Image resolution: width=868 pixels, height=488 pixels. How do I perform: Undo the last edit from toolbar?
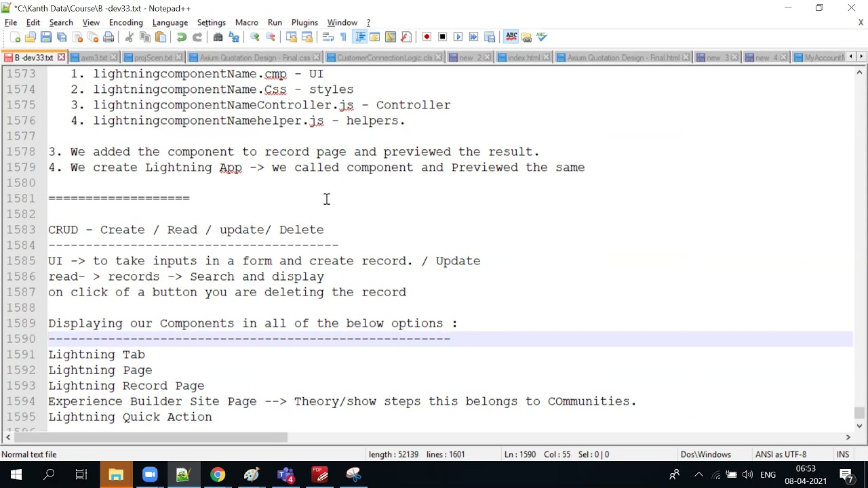pos(181,37)
